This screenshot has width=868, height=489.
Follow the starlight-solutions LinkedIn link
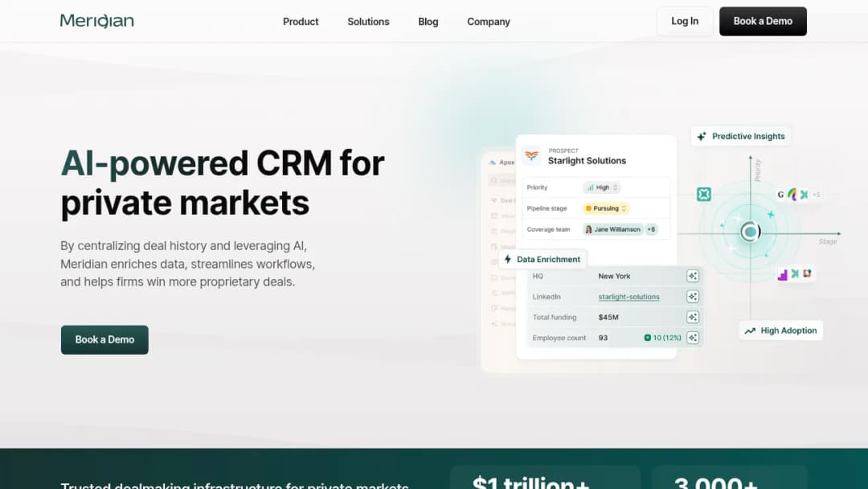coord(628,297)
